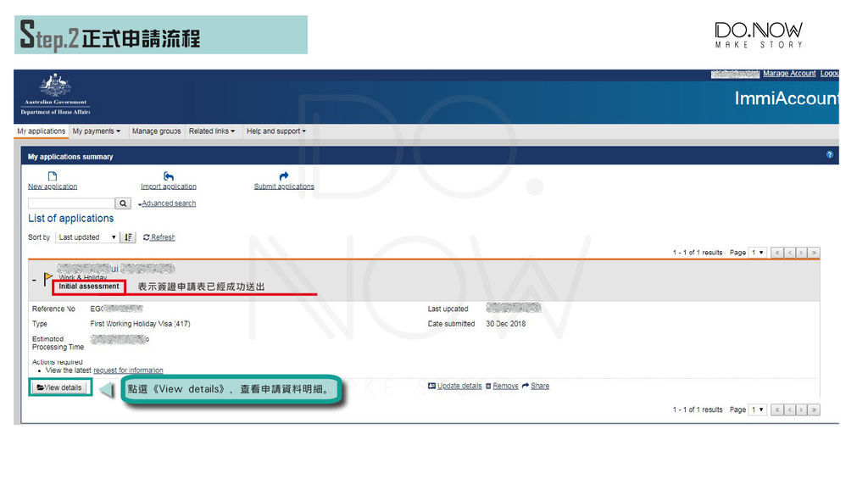Viewport: 868px width, 479px height.
Task: Expand the Advanced search option
Action: [x=167, y=203]
